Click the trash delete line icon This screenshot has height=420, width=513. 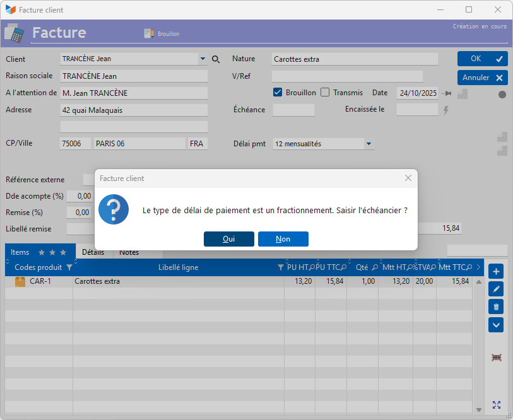pyautogui.click(x=496, y=306)
